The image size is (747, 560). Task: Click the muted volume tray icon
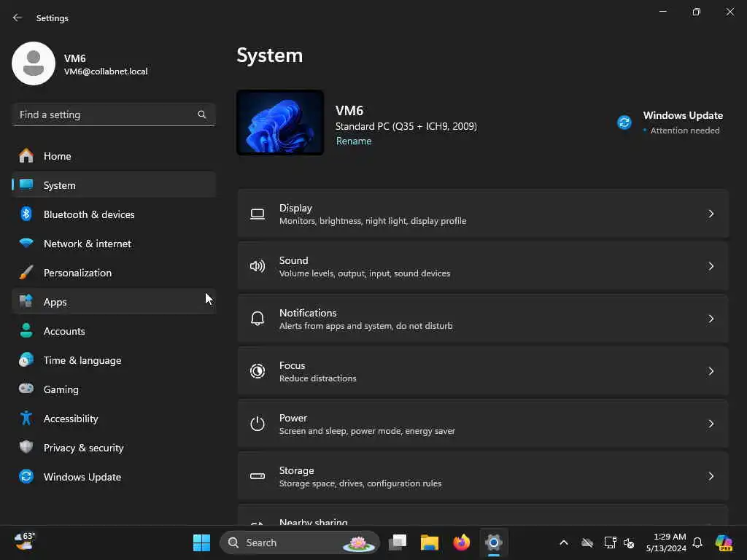click(629, 542)
